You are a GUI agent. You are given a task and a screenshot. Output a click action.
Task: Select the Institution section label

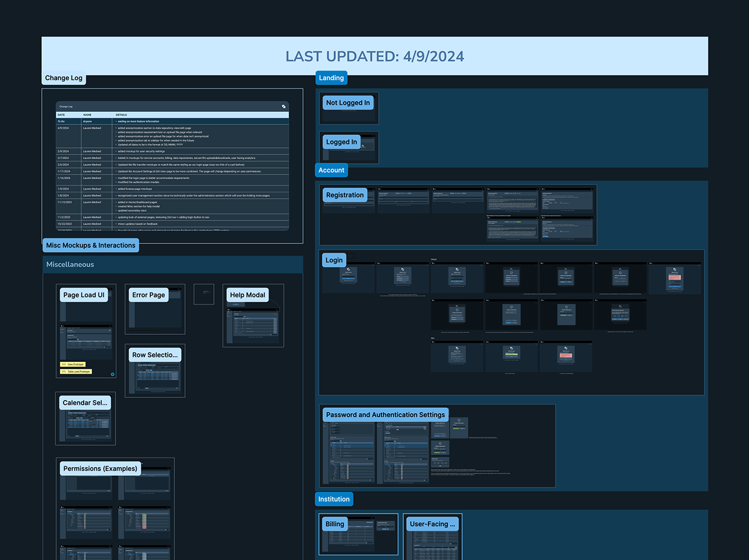click(x=334, y=499)
